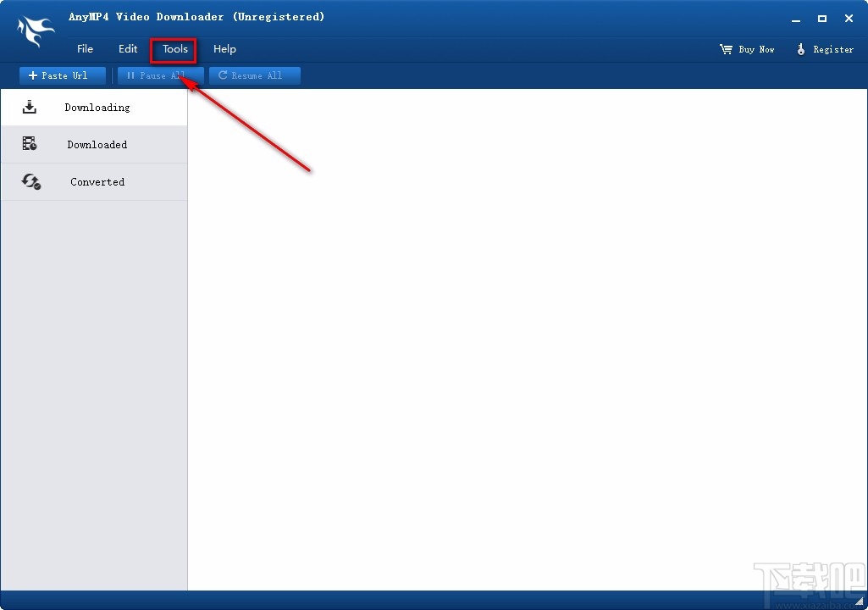
Task: Click the Buy Now link
Action: (x=747, y=49)
